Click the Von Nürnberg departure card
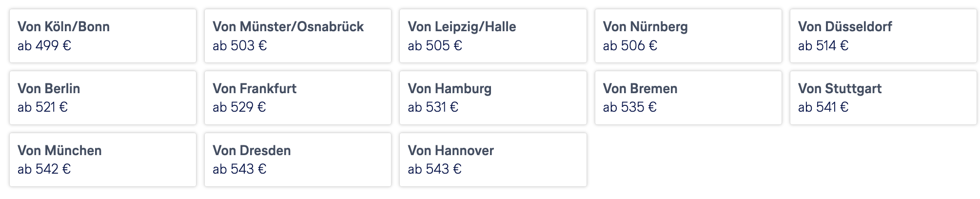 [688, 36]
